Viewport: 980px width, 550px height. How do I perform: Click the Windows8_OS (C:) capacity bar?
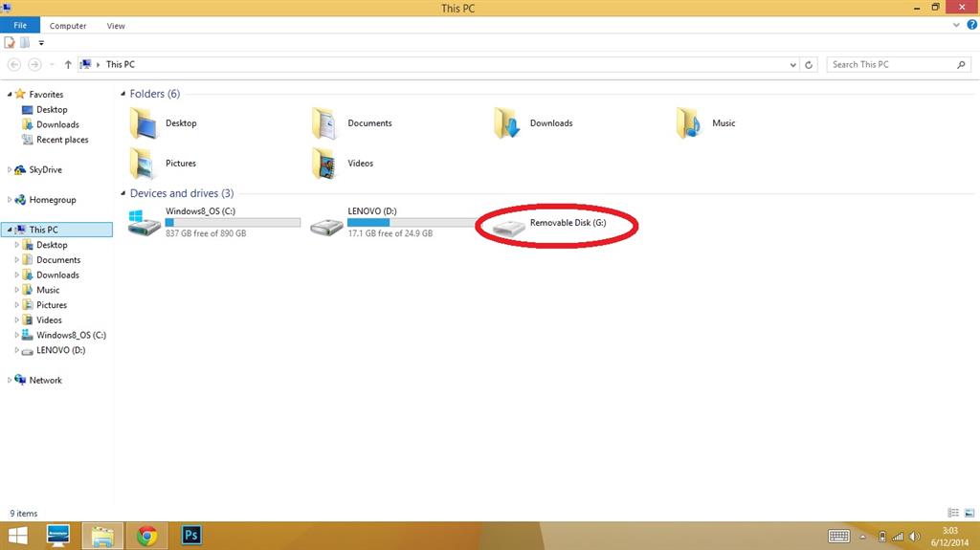pos(233,223)
